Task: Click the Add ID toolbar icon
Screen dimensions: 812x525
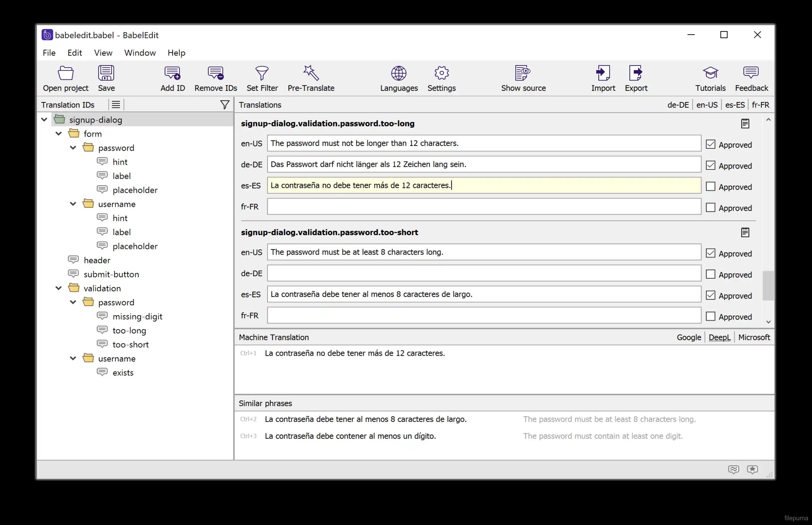Action: (172, 73)
